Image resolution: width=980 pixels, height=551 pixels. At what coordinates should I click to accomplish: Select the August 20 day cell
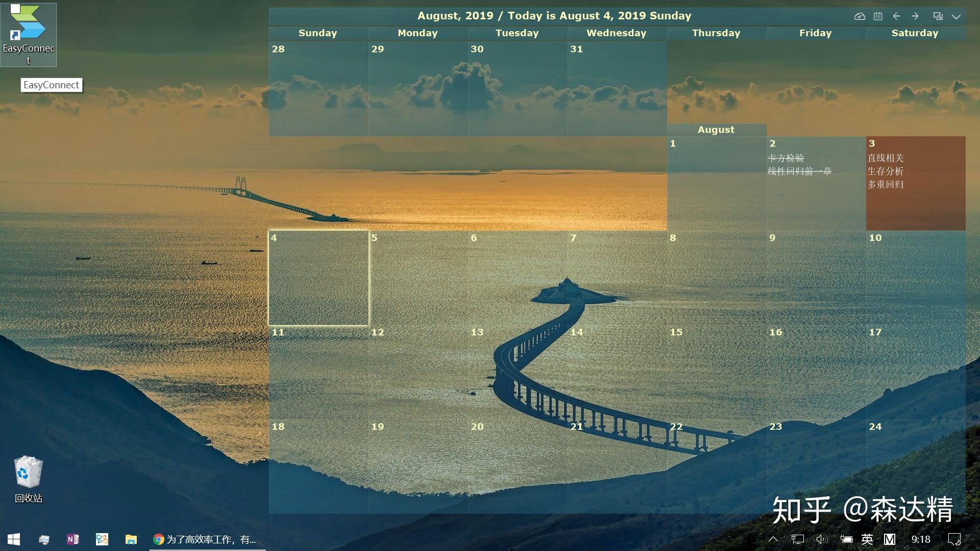pos(518,467)
